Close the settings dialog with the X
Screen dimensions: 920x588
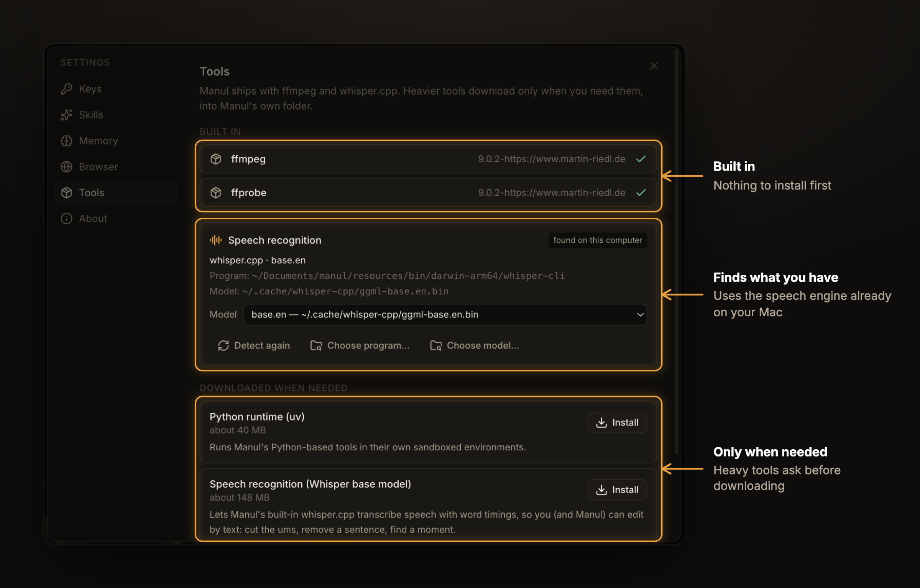coord(654,66)
